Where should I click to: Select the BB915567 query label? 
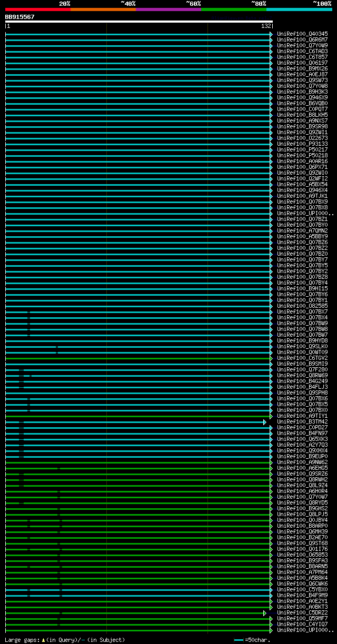pyautogui.click(x=20, y=17)
